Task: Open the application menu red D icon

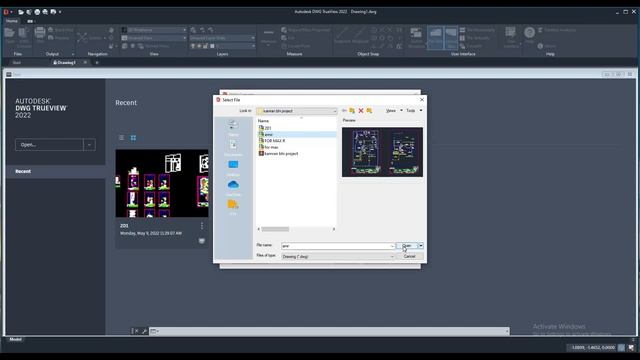Action: point(6,12)
